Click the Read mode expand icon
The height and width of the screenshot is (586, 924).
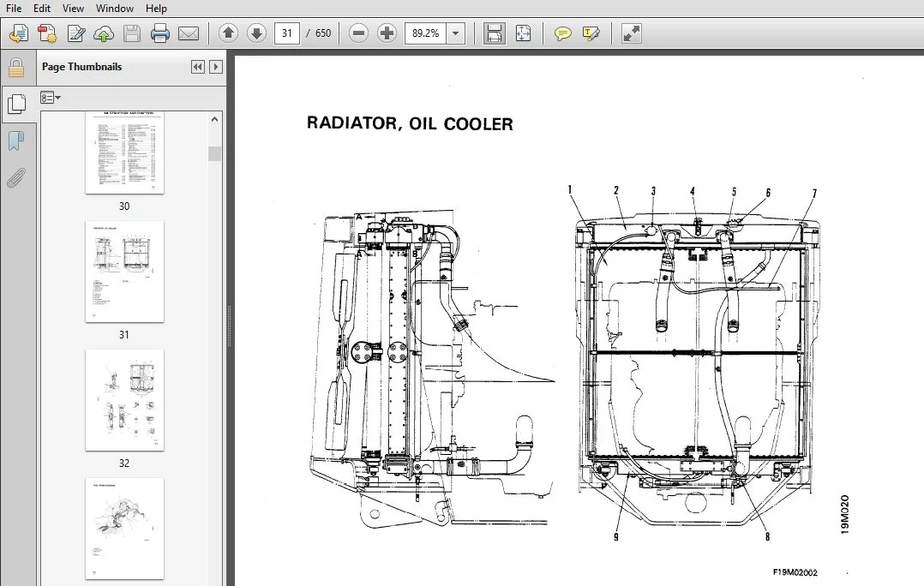tap(631, 33)
